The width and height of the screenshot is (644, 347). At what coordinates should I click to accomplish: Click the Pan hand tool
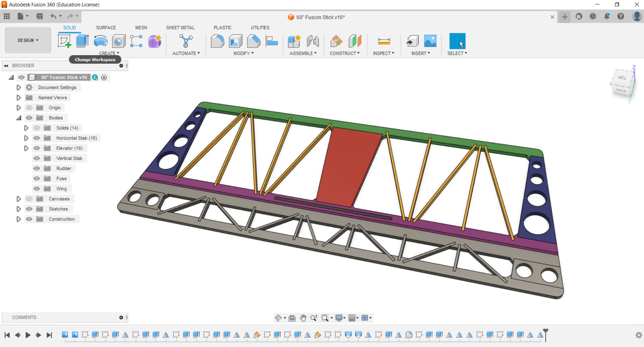[x=303, y=318]
